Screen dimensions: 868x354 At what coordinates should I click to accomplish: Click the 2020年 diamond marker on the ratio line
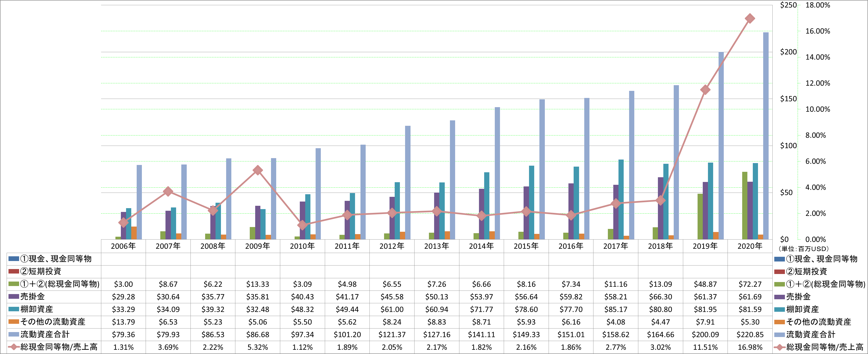[750, 18]
